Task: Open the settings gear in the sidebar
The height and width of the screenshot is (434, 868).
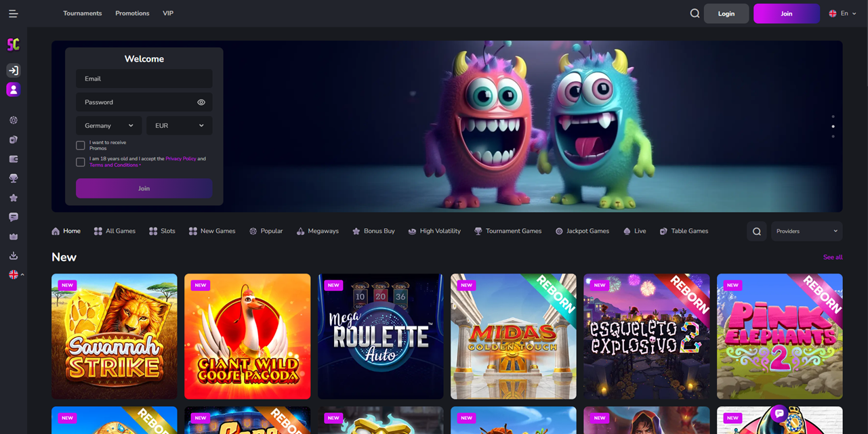Action: click(13, 120)
